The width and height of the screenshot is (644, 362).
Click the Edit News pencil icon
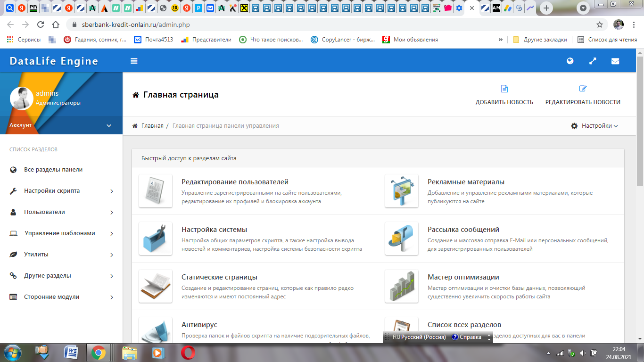point(583,89)
